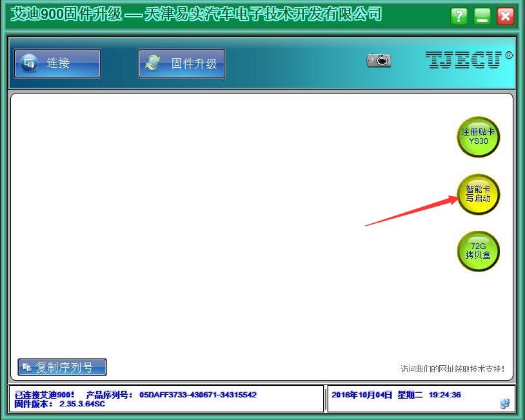Select the serial number 05DAFF3733-430671-34315542
525x420 pixels.
198,395
